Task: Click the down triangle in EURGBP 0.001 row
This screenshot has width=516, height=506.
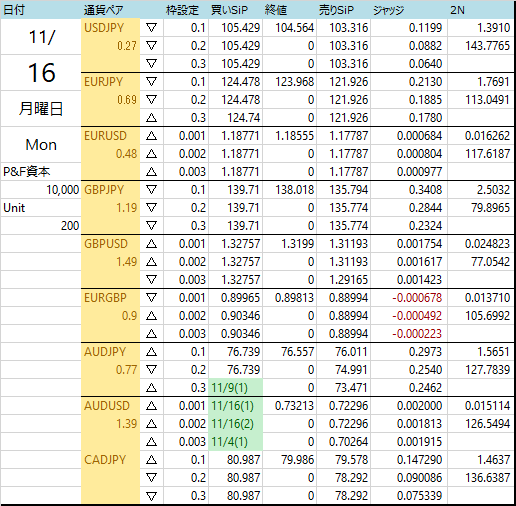Action: 151,298
